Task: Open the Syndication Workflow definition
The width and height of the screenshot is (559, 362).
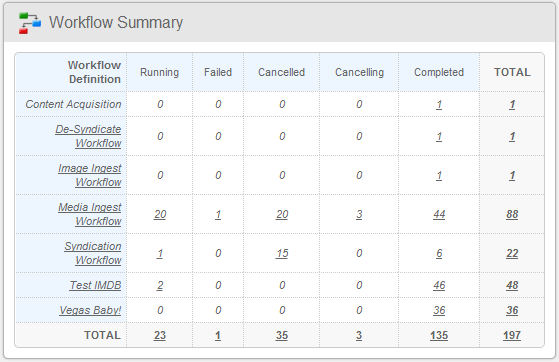Action: (x=93, y=253)
